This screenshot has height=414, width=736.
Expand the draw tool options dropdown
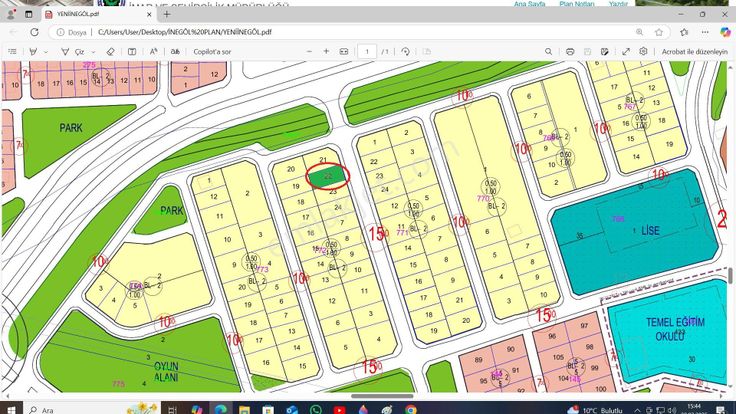[x=93, y=52]
